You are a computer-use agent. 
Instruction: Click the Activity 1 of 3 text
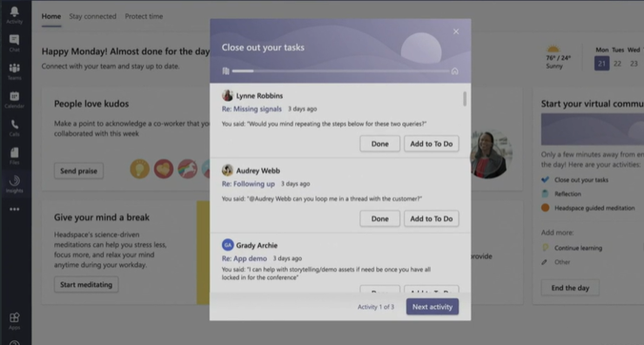point(376,307)
